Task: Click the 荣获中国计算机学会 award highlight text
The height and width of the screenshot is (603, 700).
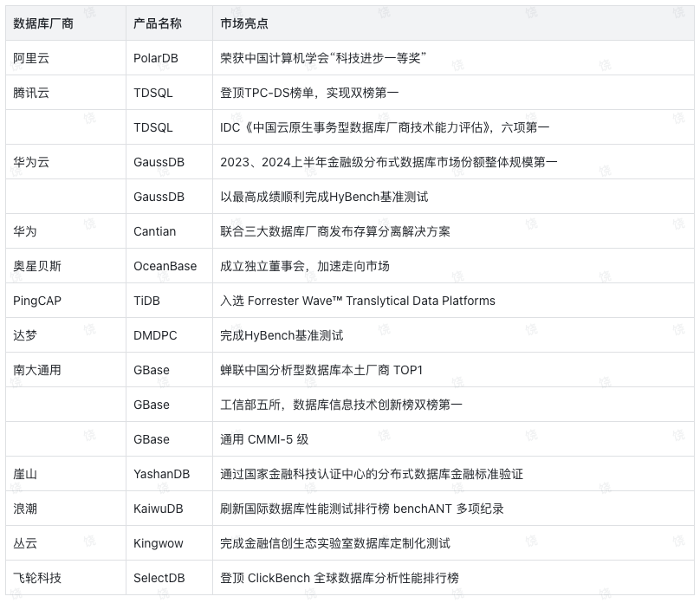Action: coord(323,58)
